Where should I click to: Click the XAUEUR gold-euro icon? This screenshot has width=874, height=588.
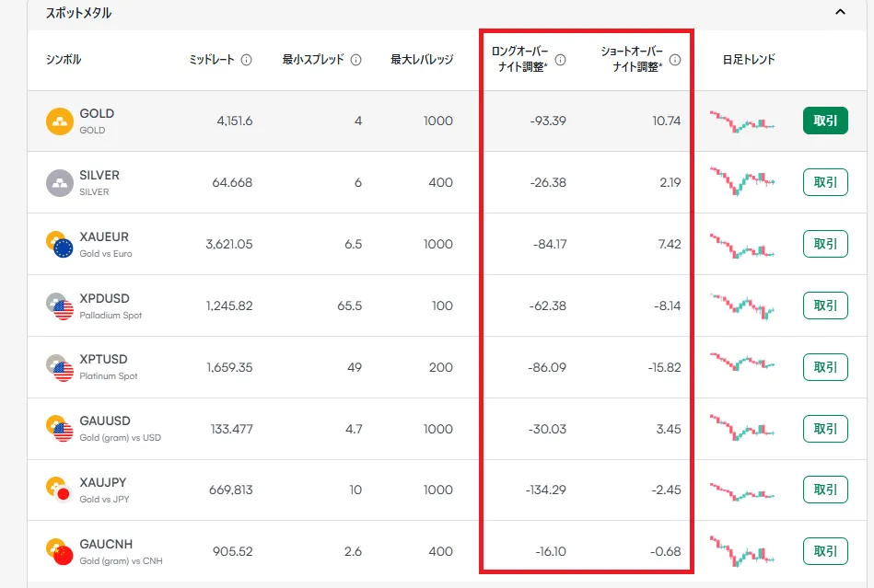[60, 245]
